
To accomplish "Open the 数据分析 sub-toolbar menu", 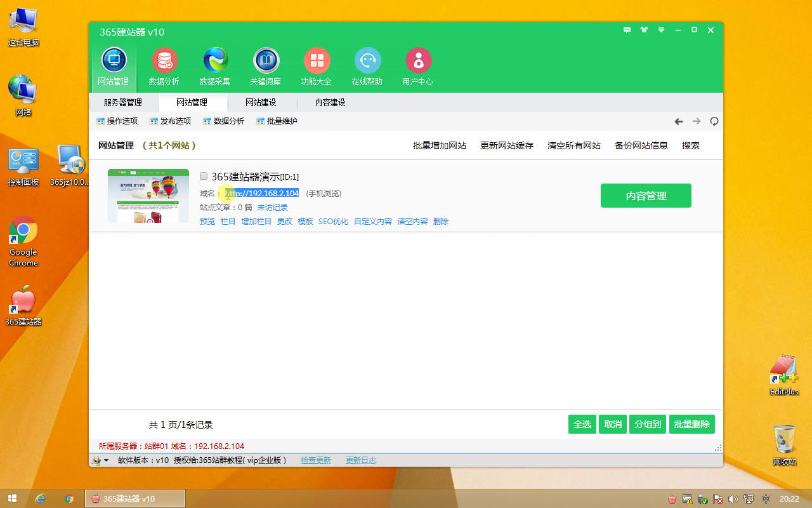I will (x=223, y=121).
